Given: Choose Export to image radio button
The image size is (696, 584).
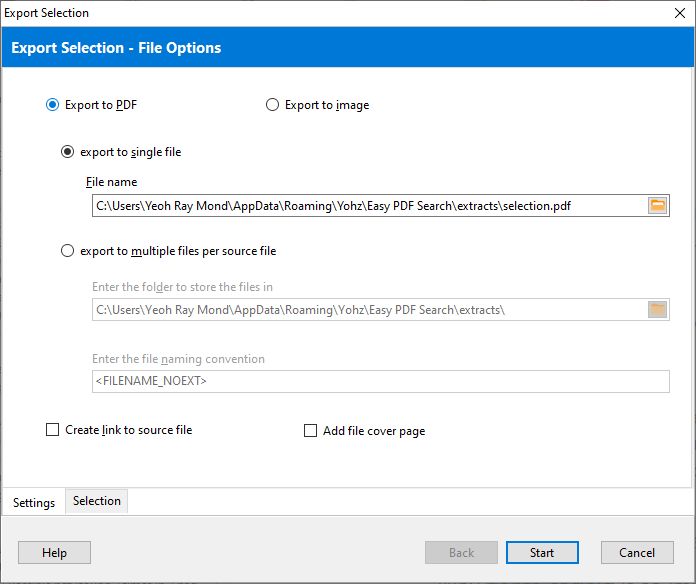Looking at the screenshot, I should point(272,105).
